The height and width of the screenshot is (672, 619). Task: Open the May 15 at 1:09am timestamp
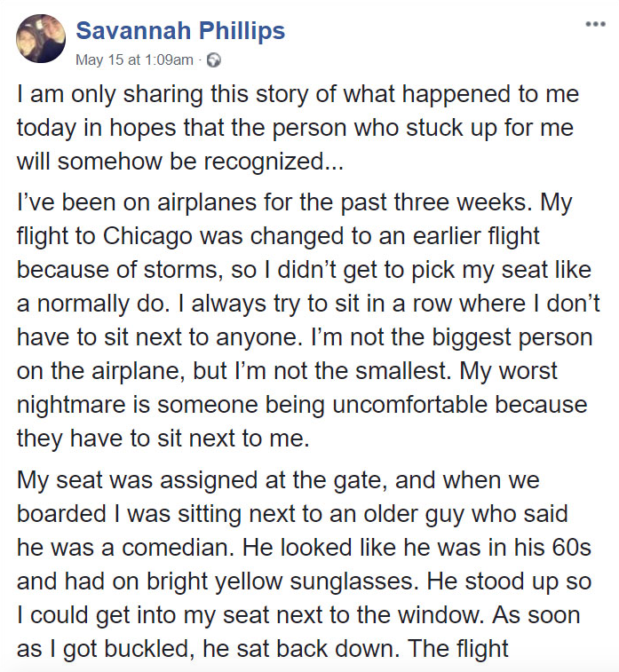[x=134, y=60]
